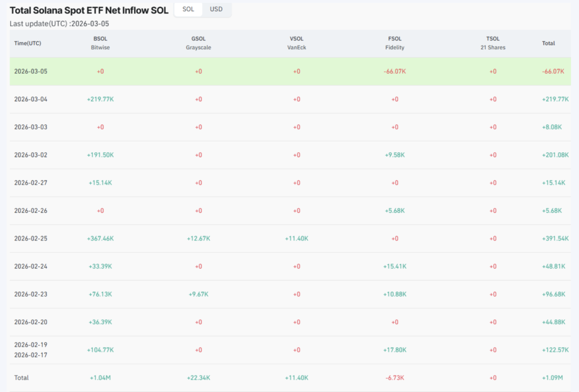
Task: Select the SOL display tab
Action: tap(188, 10)
